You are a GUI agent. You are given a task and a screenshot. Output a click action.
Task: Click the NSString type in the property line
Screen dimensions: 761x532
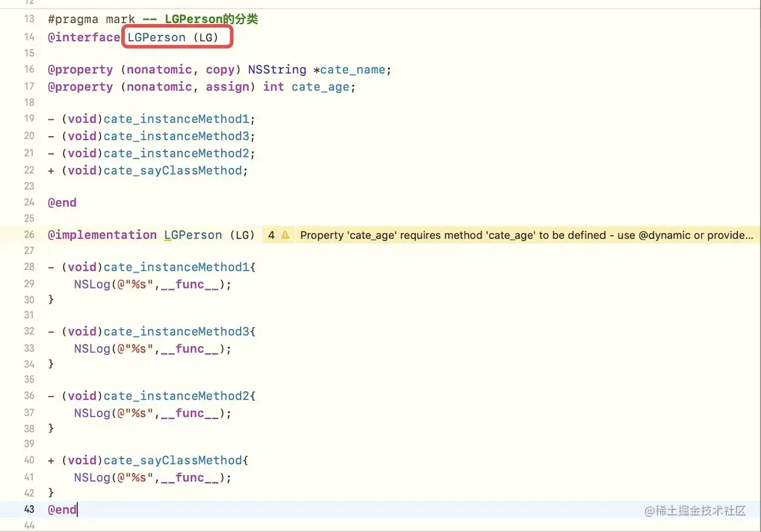(x=276, y=70)
